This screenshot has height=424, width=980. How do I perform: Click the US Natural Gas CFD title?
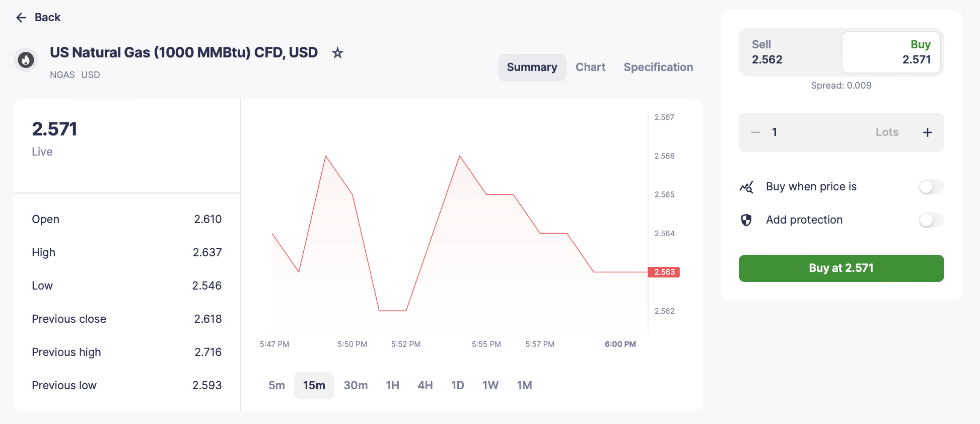(184, 53)
